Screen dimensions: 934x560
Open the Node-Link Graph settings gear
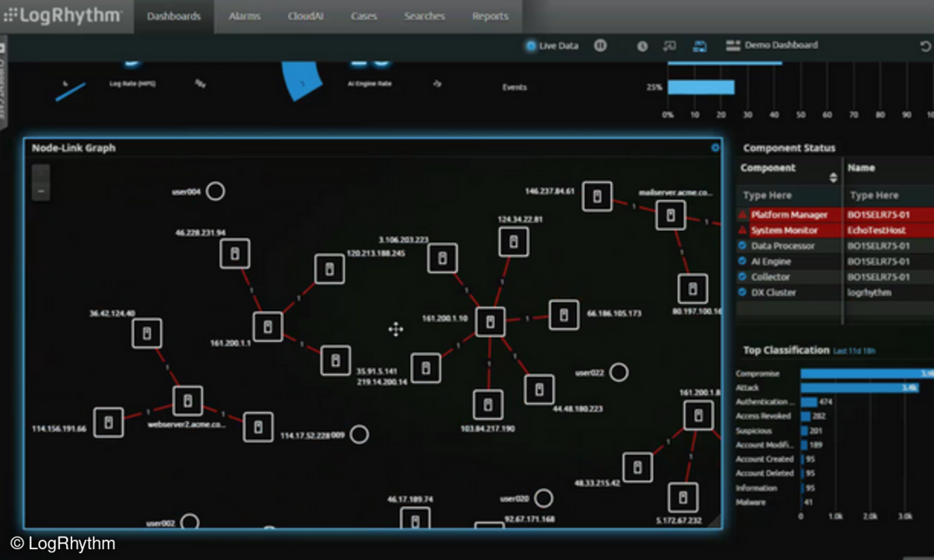pos(715,148)
